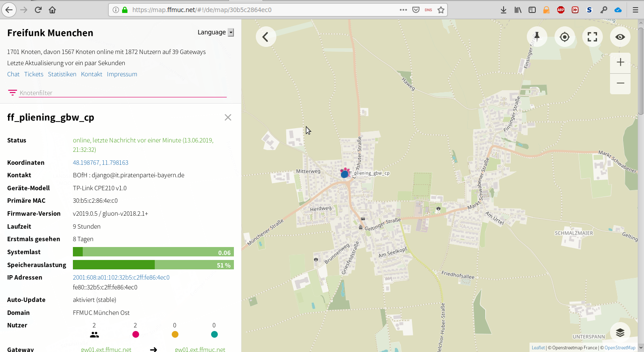Open coordinates link 48.198767, 11.798163

[101, 163]
